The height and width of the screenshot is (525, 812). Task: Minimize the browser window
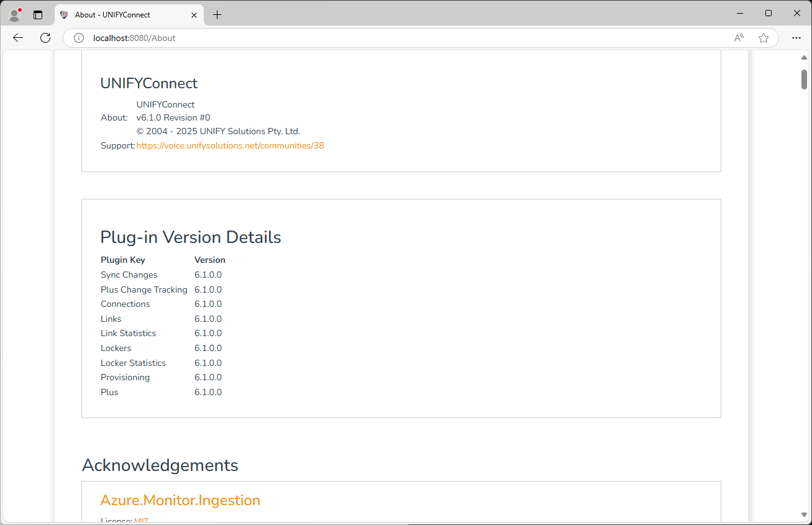click(x=740, y=13)
